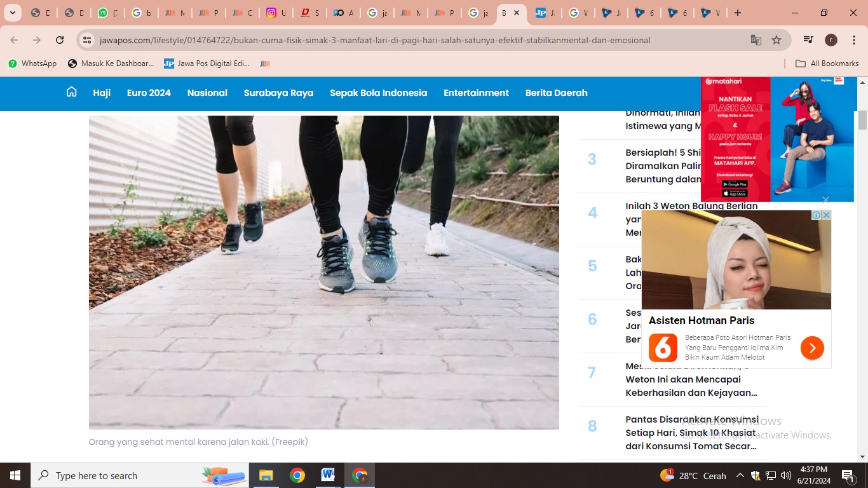Image resolution: width=868 pixels, height=488 pixels.
Task: Open the Berita Daerah section
Action: click(x=556, y=93)
